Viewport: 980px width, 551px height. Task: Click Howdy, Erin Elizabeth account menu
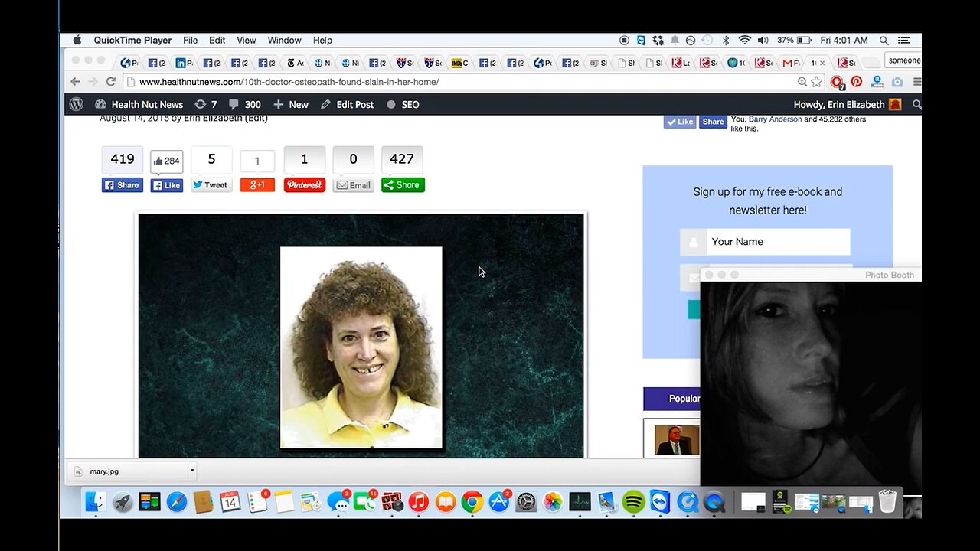848,104
